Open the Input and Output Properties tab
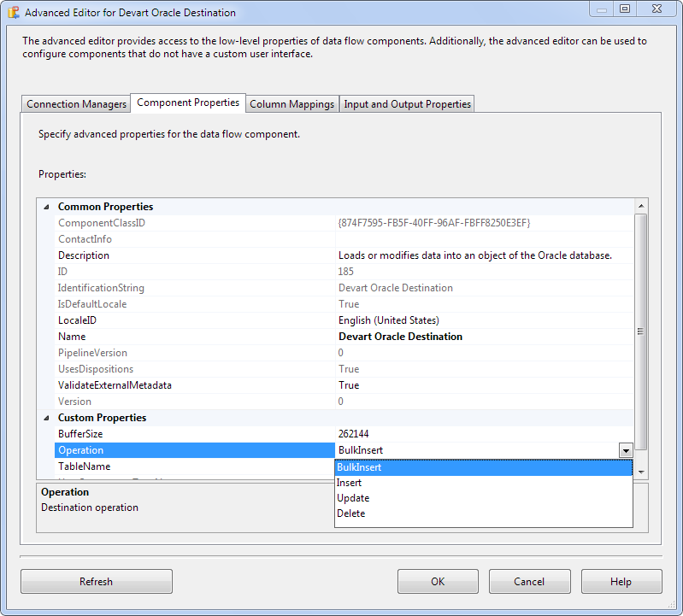The image size is (683, 616). coord(407,104)
